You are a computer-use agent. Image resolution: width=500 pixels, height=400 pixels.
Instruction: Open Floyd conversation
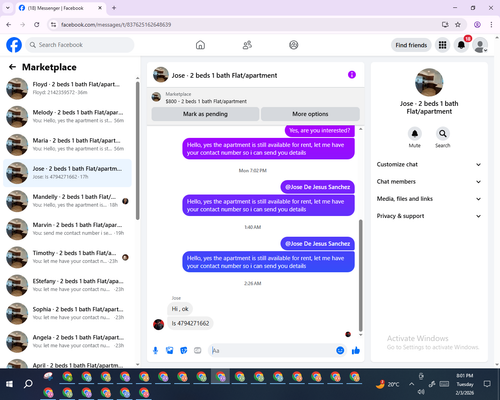click(x=67, y=88)
